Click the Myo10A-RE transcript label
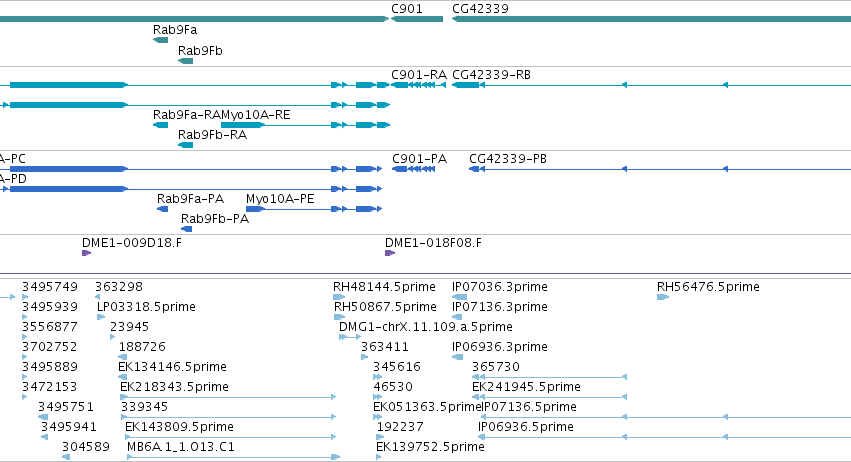851x462 pixels. coord(256,115)
